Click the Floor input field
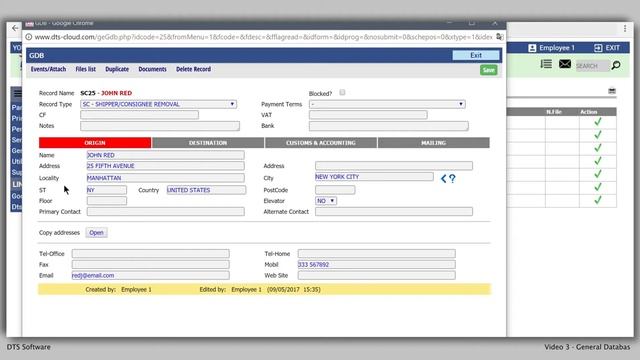Screen dimensions: 640x360 point(107,201)
